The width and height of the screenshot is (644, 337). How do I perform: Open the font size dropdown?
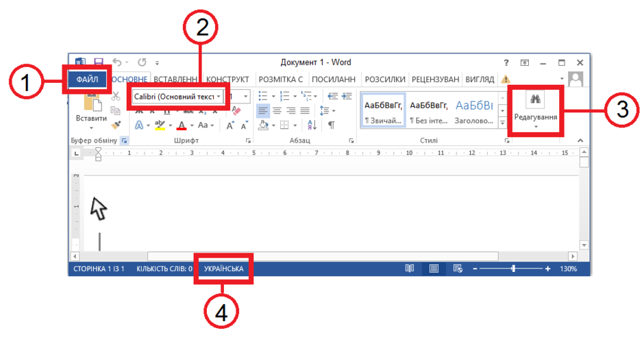tap(245, 97)
